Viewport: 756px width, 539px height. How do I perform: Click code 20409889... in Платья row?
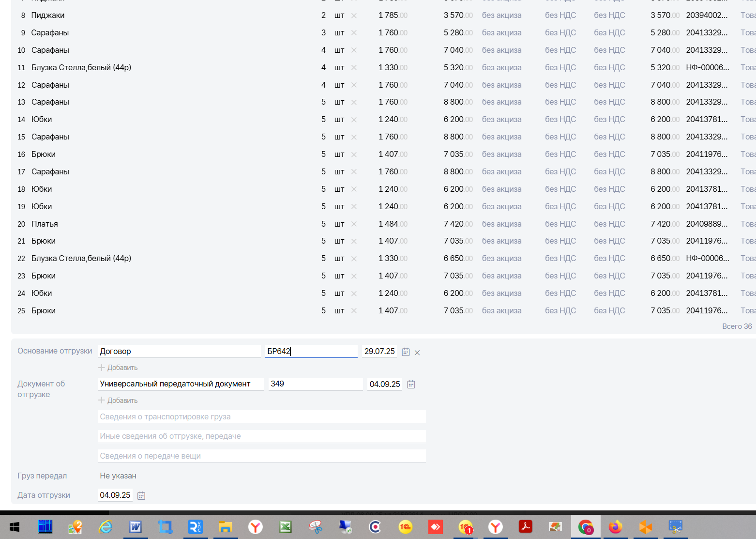tap(707, 224)
